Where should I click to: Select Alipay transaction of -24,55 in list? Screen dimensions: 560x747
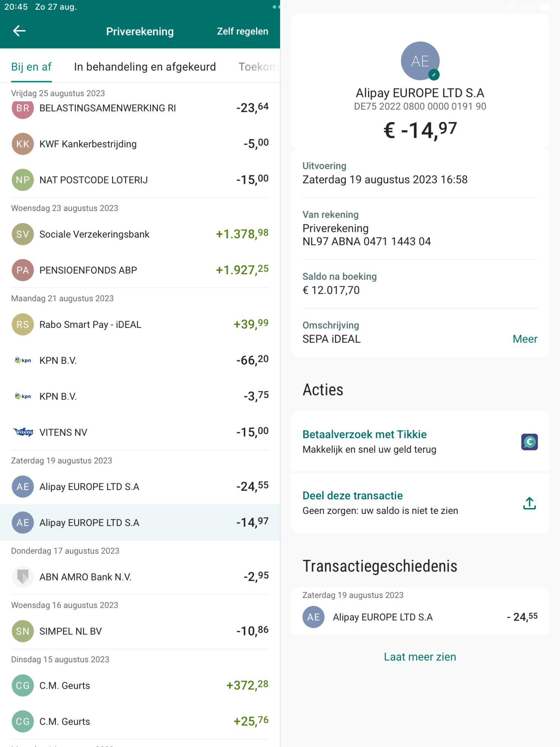pyautogui.click(x=140, y=486)
